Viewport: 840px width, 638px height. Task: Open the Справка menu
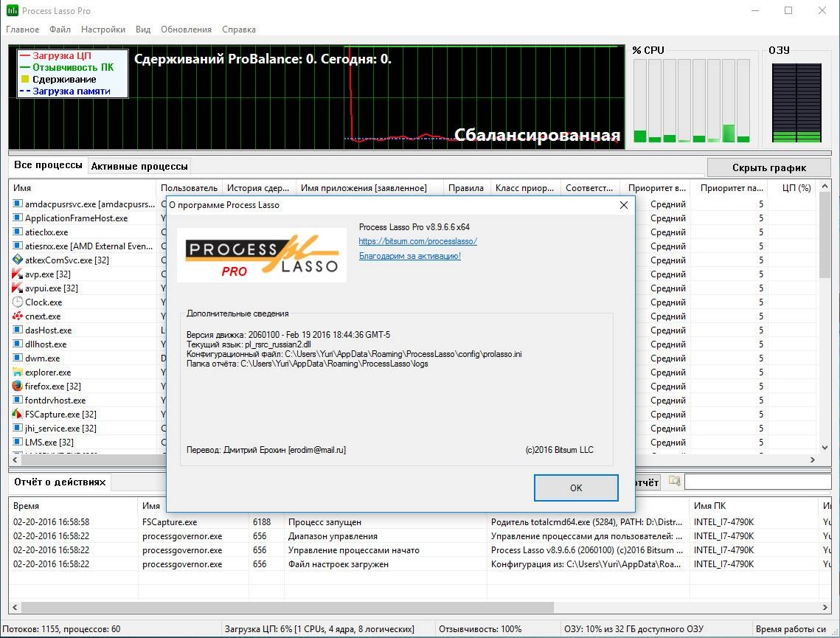(238, 30)
